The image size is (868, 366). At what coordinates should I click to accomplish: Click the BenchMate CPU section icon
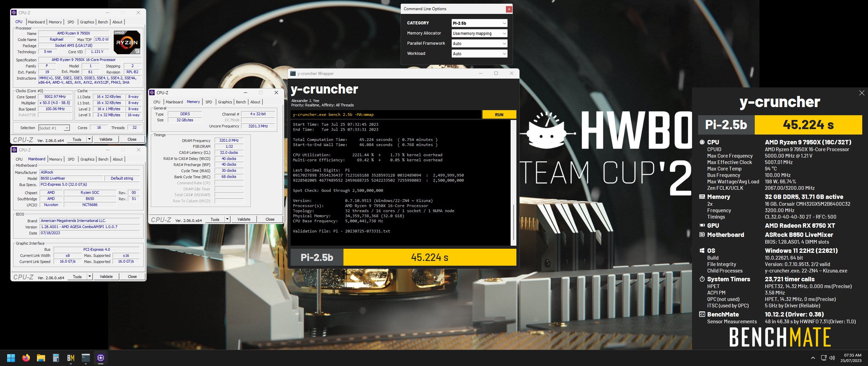(702, 142)
